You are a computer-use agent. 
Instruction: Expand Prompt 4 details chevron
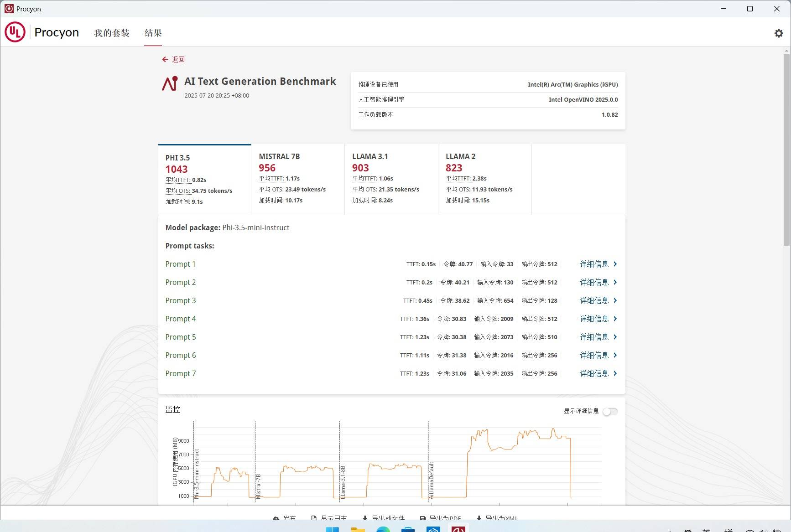[x=615, y=319]
